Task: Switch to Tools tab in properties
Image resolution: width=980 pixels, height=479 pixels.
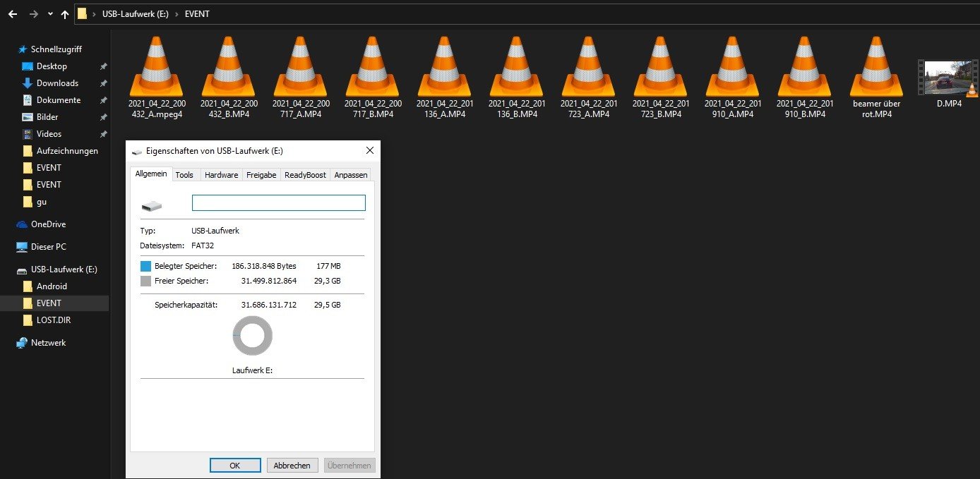Action: [184, 175]
